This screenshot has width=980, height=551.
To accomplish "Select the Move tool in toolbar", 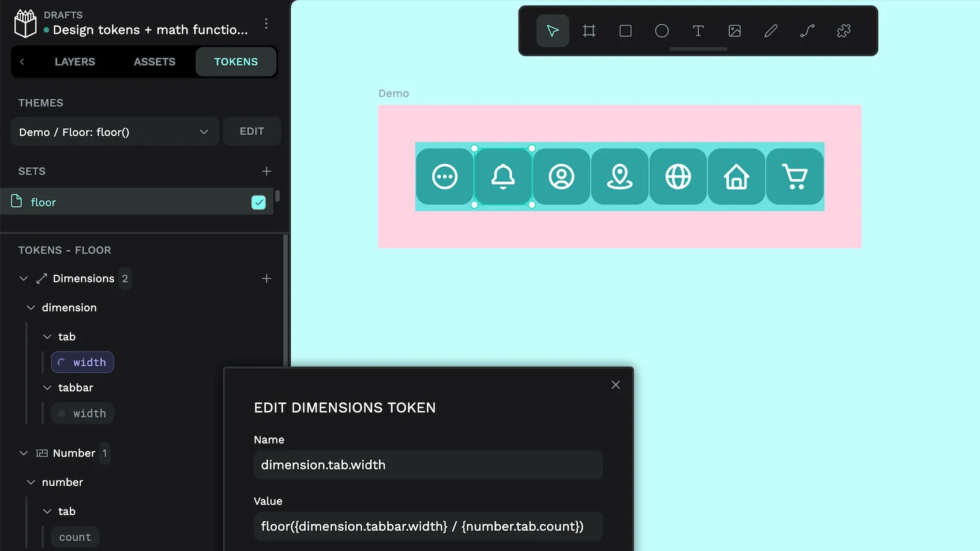I will [553, 31].
